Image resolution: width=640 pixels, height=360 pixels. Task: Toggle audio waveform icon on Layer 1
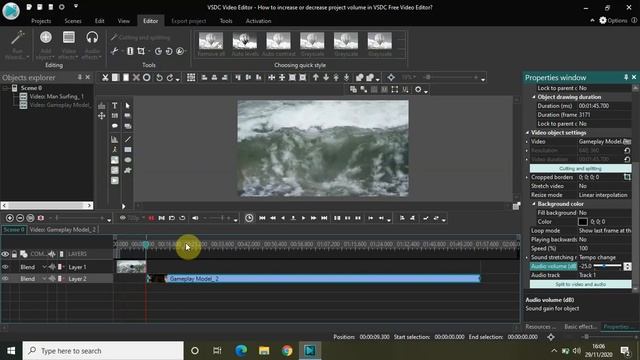tap(52, 267)
